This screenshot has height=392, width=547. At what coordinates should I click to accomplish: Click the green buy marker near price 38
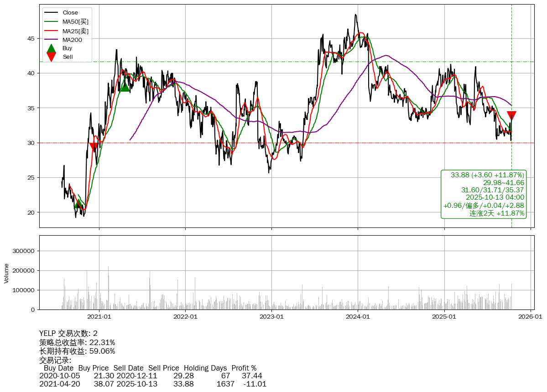click(x=125, y=87)
